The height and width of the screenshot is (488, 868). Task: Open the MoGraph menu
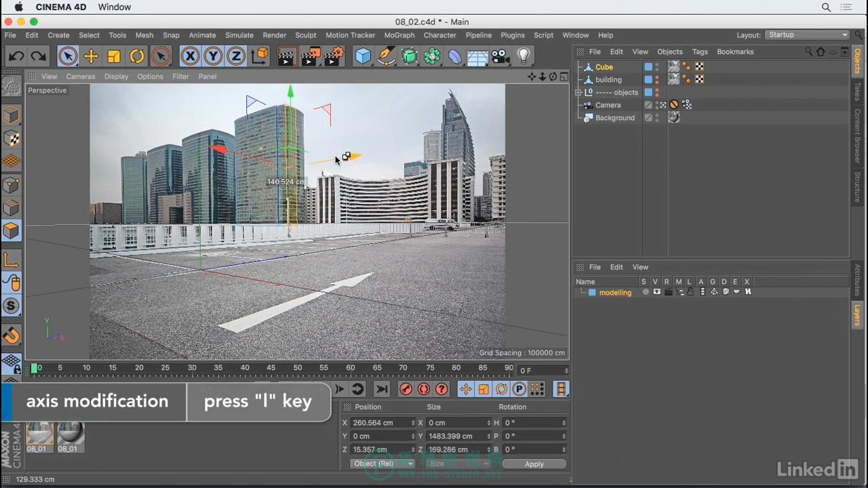coord(399,35)
